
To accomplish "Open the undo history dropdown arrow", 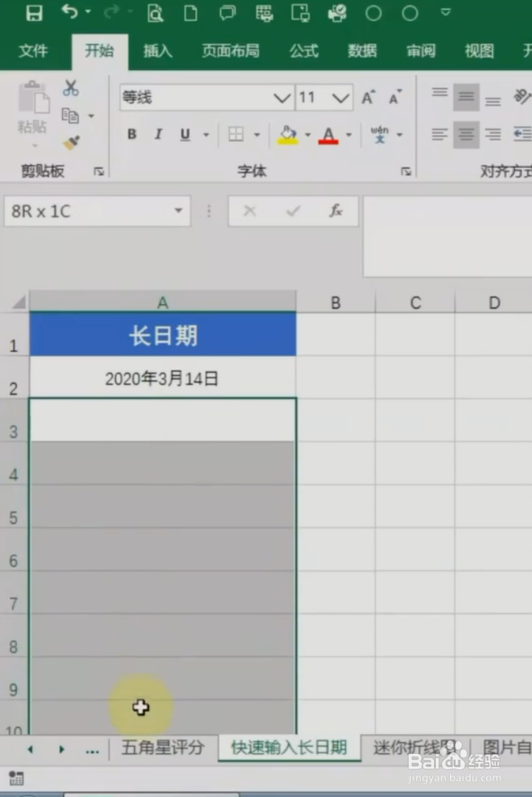I will (88, 12).
